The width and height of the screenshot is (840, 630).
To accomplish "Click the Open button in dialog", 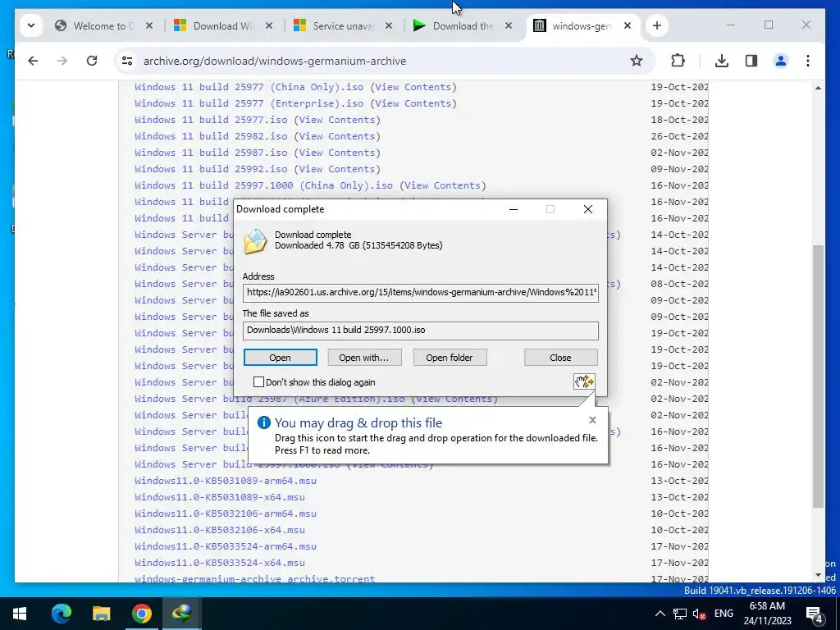I will click(281, 358).
